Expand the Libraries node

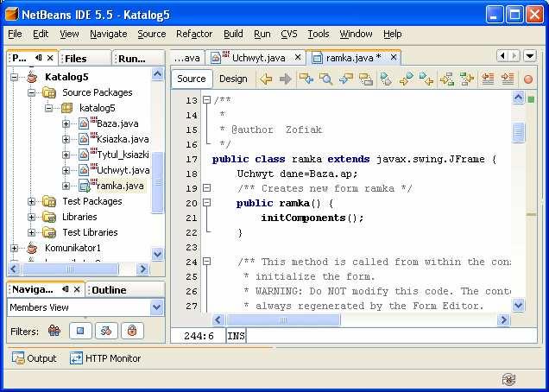point(32,217)
